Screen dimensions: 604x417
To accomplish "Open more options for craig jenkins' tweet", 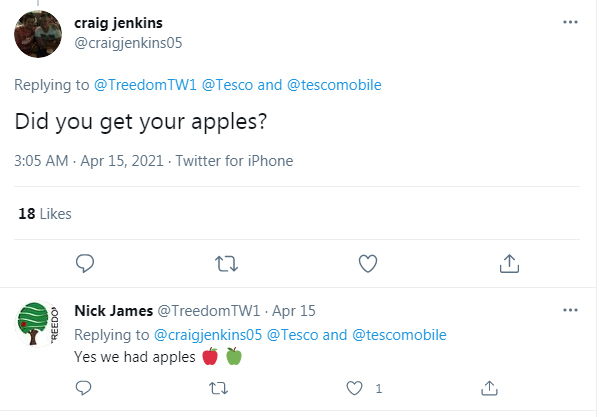I will [570, 22].
